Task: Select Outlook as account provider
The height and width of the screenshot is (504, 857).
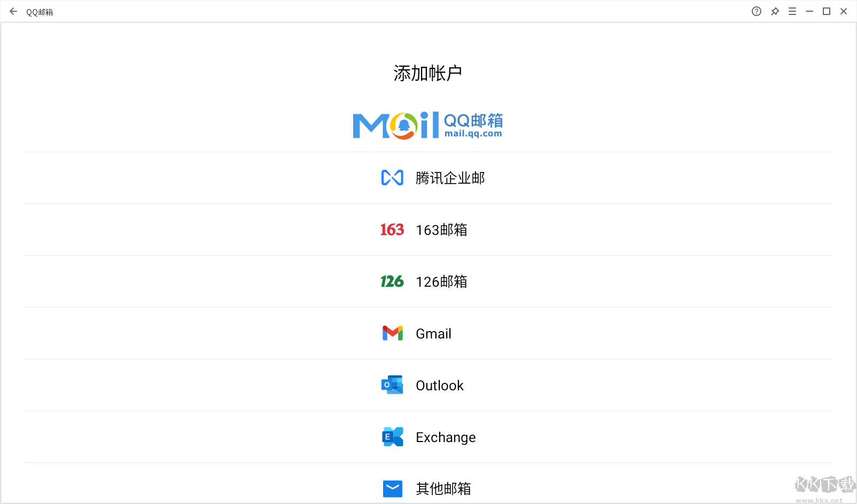Action: [428, 385]
